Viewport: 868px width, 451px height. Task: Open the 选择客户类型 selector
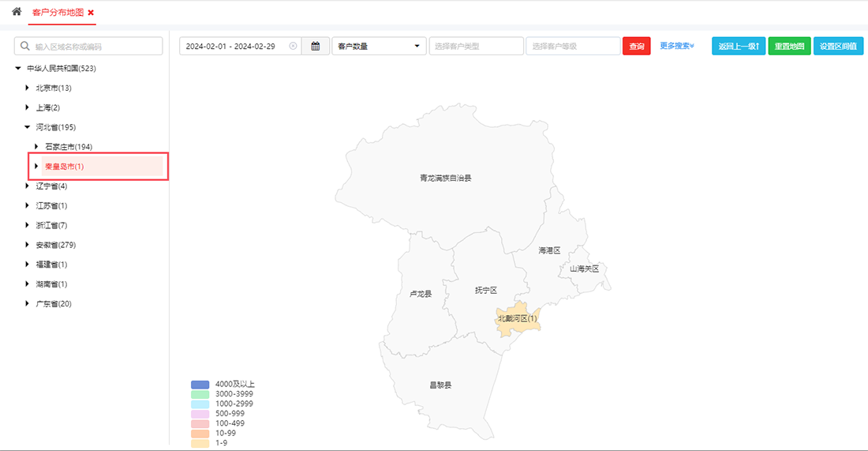[x=476, y=47]
